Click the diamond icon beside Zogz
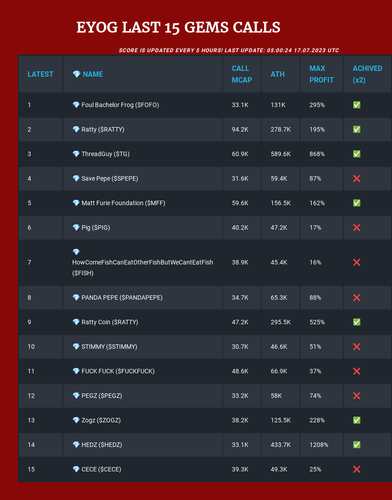 point(76,420)
